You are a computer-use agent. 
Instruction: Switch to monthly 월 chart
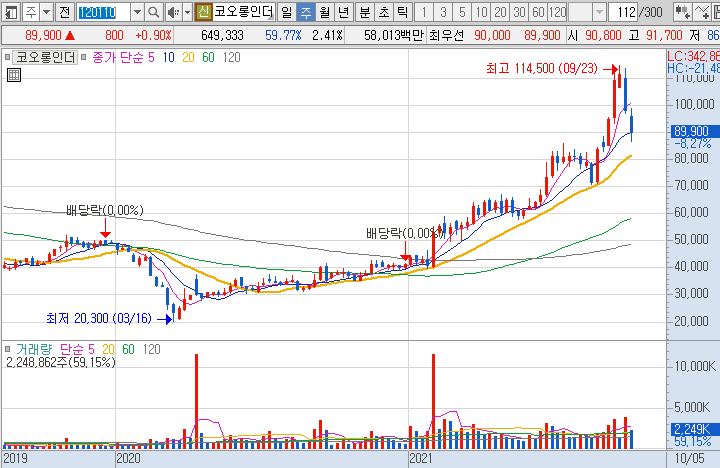pos(324,12)
